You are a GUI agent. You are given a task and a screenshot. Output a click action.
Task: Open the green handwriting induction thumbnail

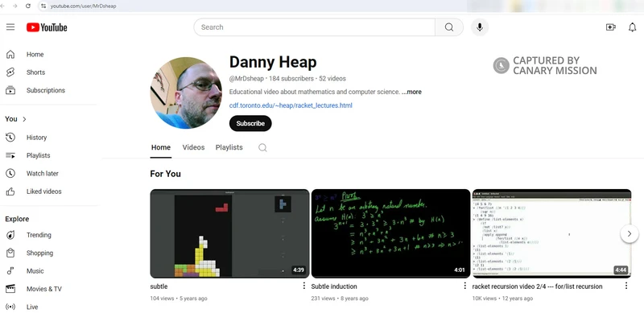[390, 233]
